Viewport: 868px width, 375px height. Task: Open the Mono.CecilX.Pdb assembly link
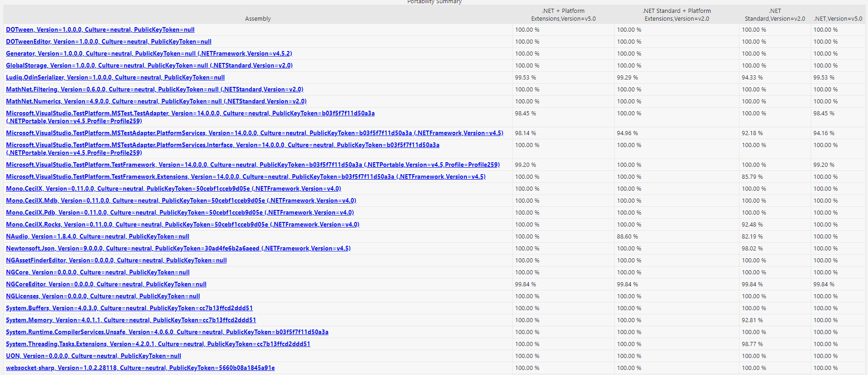180,213
